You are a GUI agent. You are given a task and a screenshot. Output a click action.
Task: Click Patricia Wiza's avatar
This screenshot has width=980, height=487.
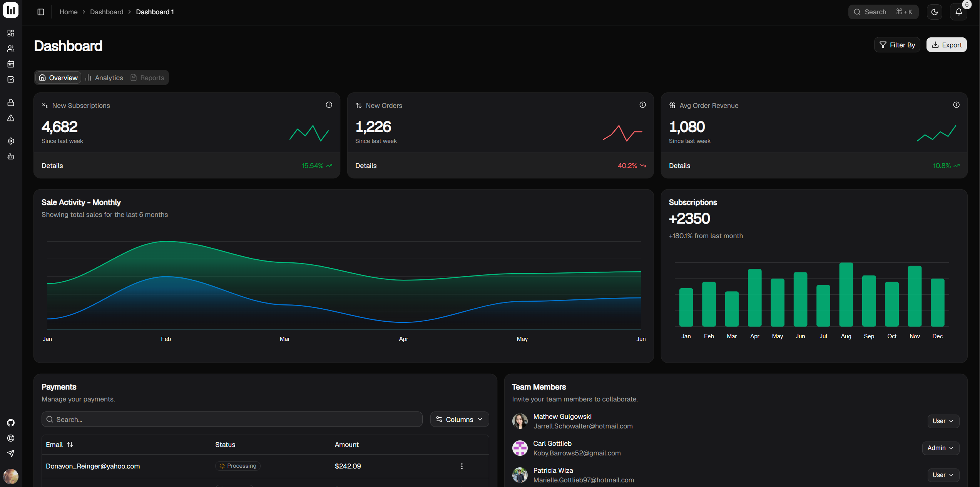[x=520, y=475]
